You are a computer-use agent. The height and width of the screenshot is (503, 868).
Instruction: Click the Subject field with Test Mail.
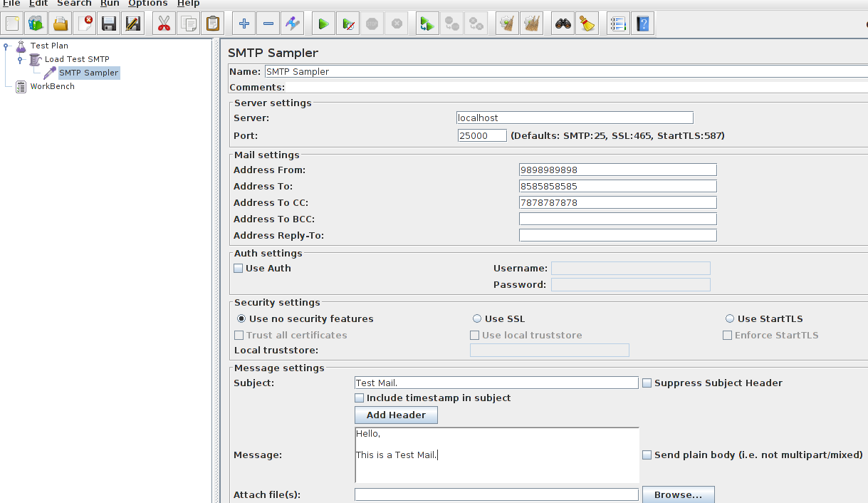496,383
